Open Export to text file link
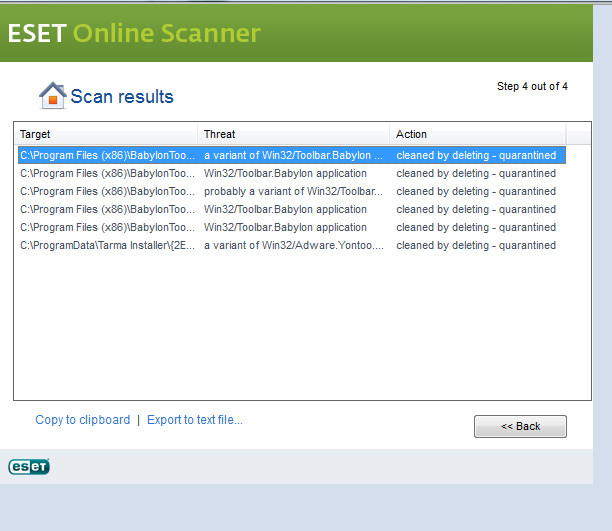The image size is (612, 531). pos(195,420)
